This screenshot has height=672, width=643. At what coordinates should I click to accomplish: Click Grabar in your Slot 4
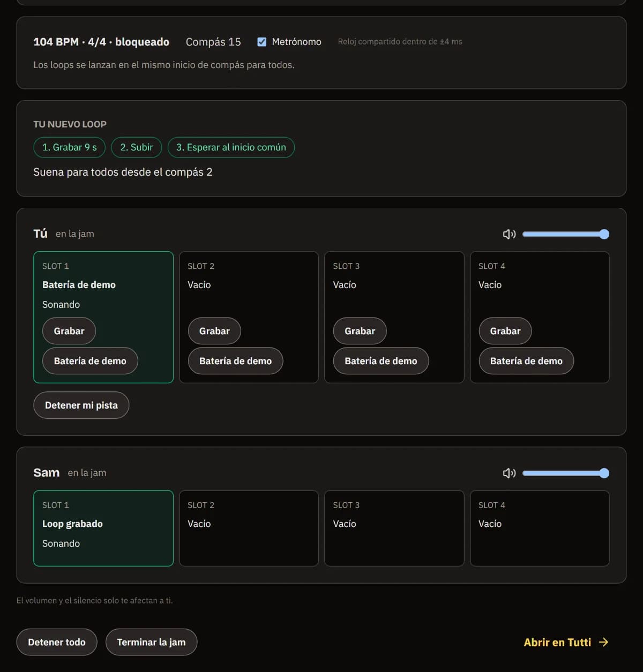pos(505,331)
